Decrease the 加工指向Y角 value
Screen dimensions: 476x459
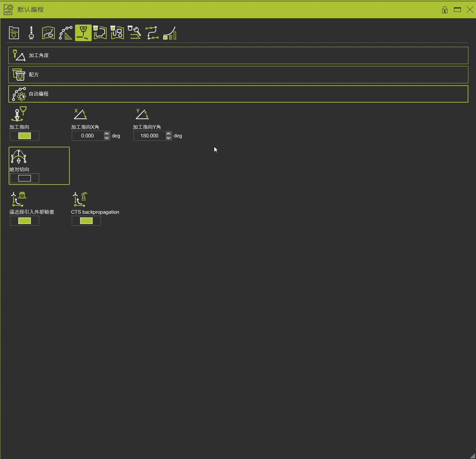[x=169, y=138]
